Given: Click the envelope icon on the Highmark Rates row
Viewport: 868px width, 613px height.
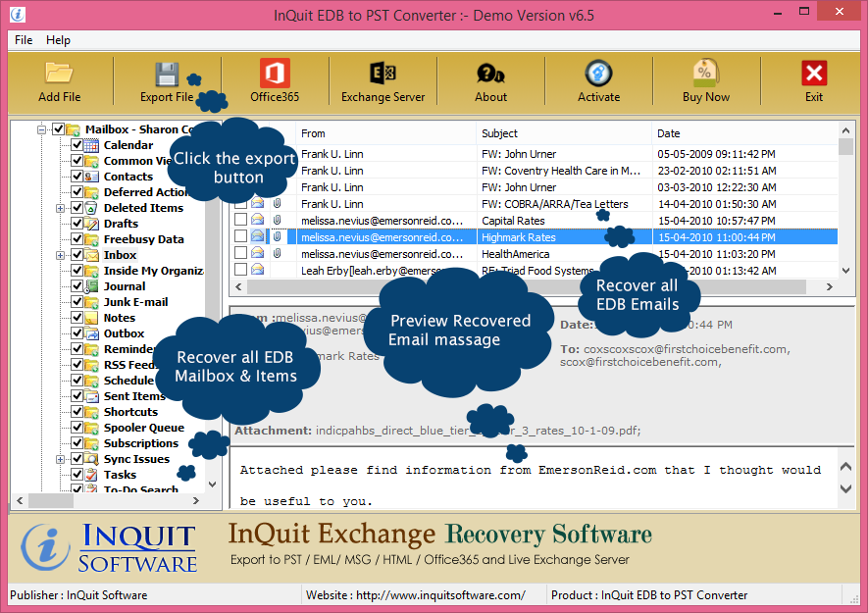Looking at the screenshot, I should (x=257, y=236).
